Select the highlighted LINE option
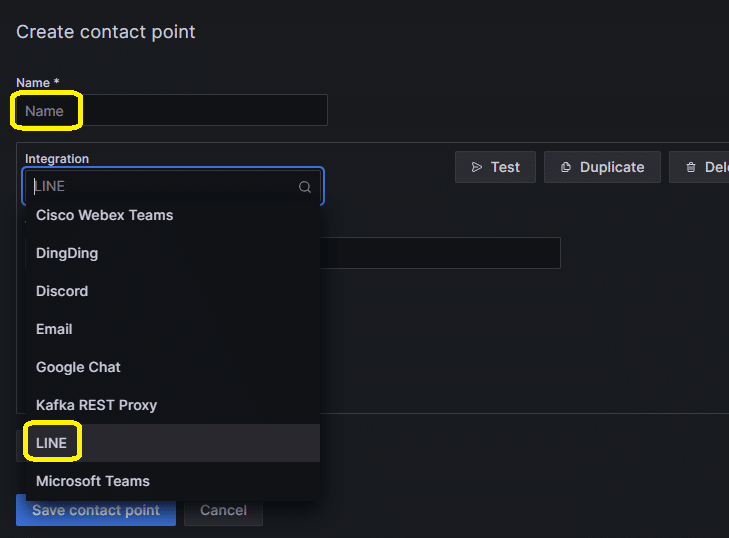 173,443
